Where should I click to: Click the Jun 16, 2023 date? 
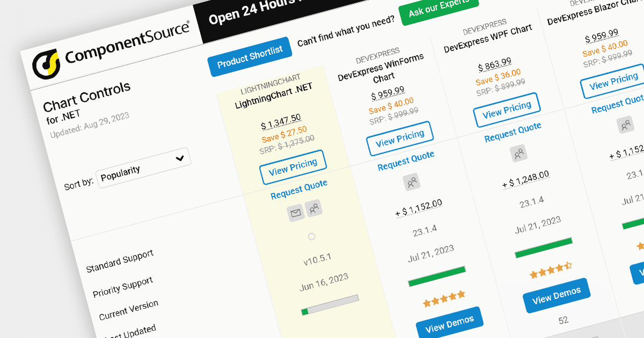324,283
